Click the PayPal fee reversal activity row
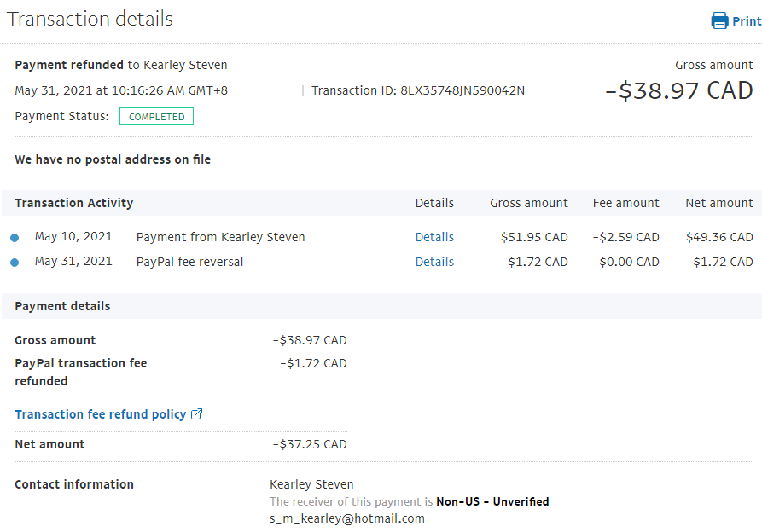Image resolution: width=762 pixels, height=532 pixels. click(x=189, y=262)
